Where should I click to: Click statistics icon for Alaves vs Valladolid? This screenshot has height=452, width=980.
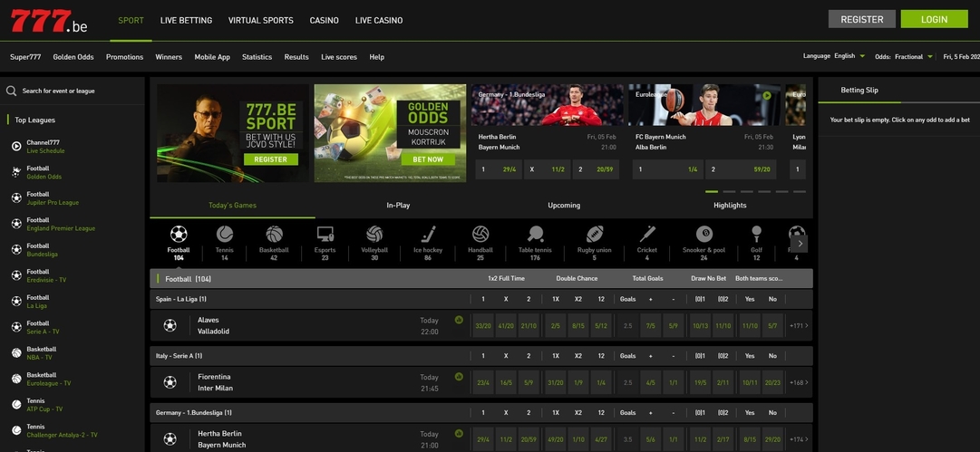(x=459, y=320)
